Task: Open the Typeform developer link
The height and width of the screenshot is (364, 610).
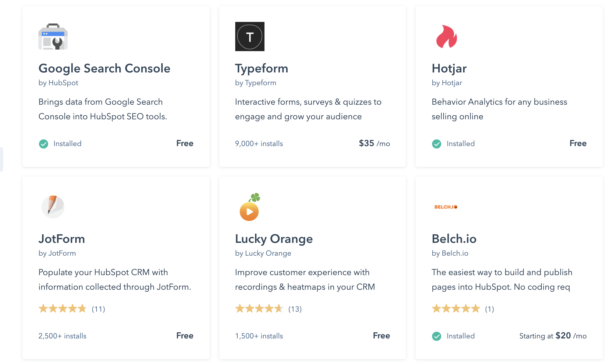Action: pos(256,83)
